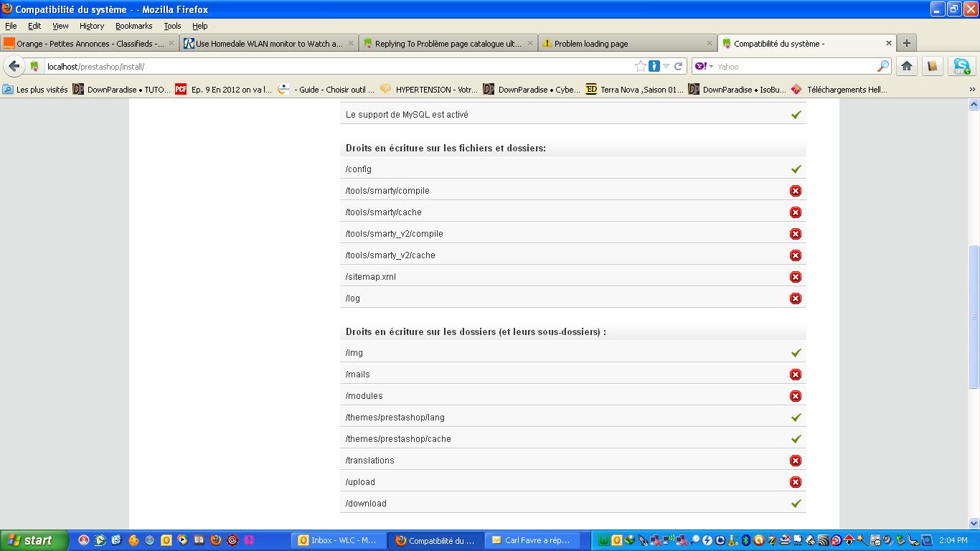Click the Skype toolbar icon
The image size is (980, 551).
(x=961, y=66)
